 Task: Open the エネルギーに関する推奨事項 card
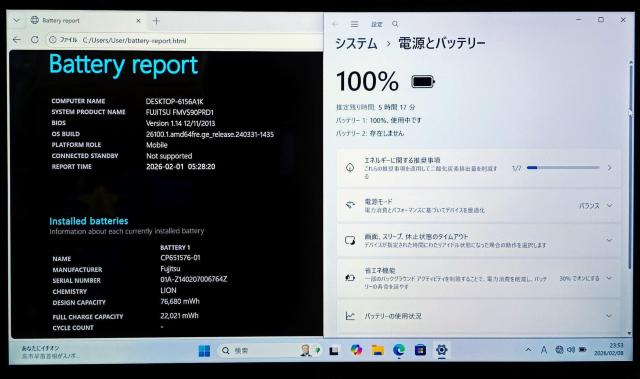[x=478, y=168]
